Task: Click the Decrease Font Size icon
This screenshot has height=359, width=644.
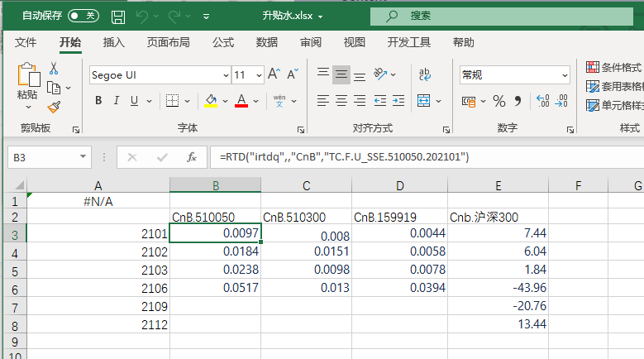Action: click(293, 74)
